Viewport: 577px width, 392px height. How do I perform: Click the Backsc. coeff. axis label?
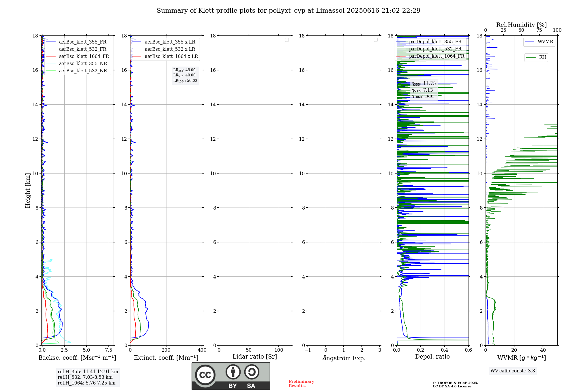[x=77, y=358]
